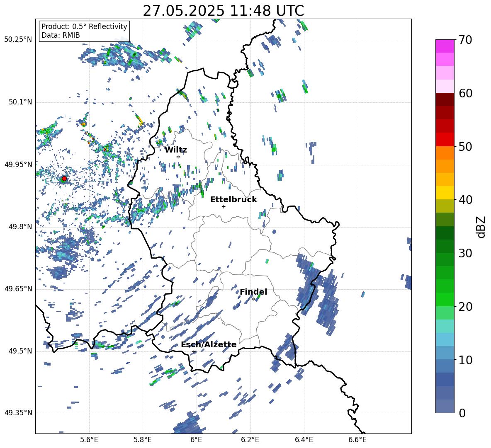Image resolution: width=491 pixels, height=448 pixels.
Task: Click the 49.95°N latitude tick label
Action: 18,164
